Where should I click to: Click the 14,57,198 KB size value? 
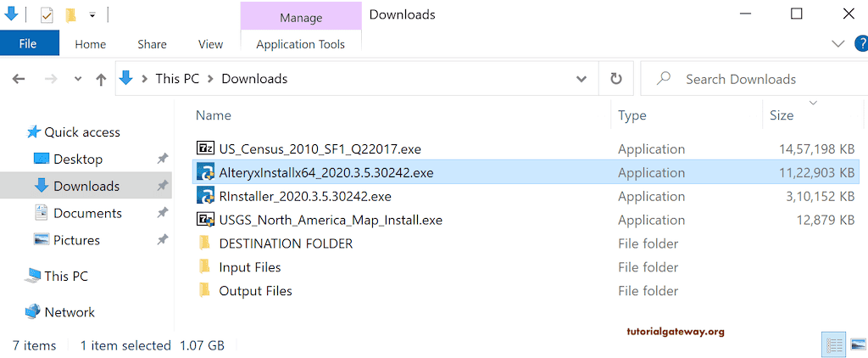[x=816, y=149]
